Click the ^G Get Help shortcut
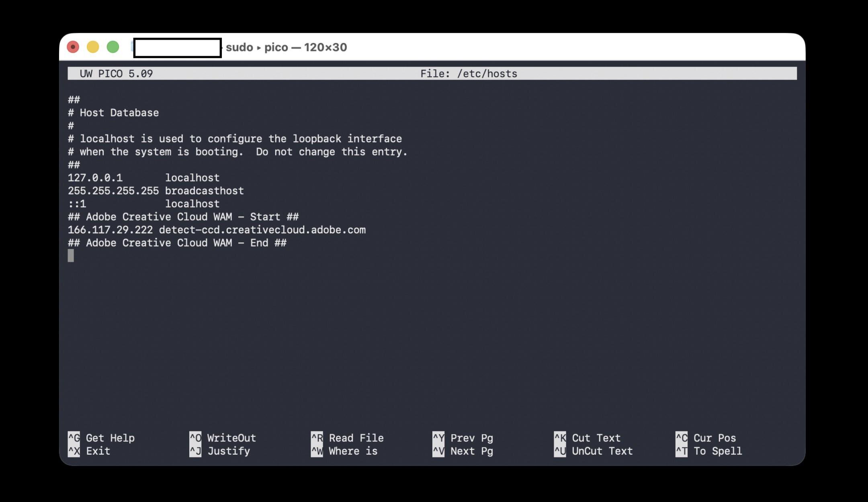 (x=101, y=438)
